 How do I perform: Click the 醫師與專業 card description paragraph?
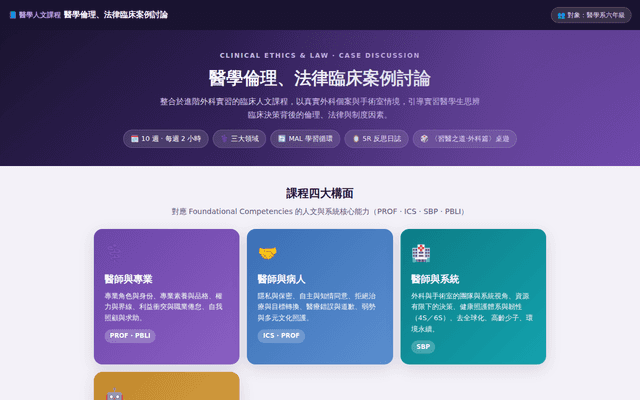tap(164, 307)
